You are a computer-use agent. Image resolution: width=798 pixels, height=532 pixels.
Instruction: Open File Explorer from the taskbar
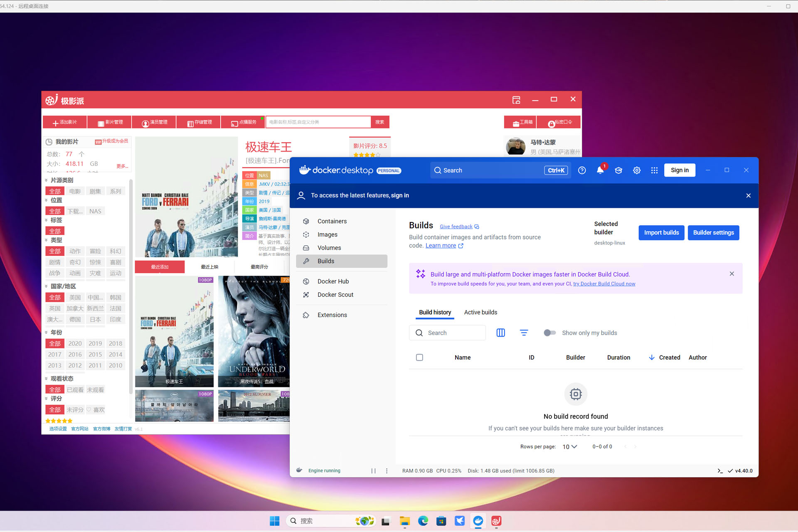pos(405,521)
